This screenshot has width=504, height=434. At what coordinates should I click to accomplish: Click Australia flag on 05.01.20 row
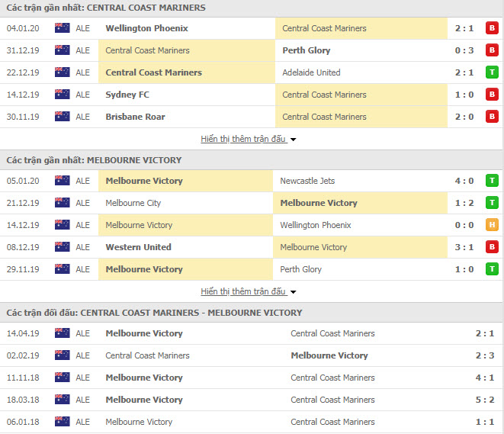62,181
